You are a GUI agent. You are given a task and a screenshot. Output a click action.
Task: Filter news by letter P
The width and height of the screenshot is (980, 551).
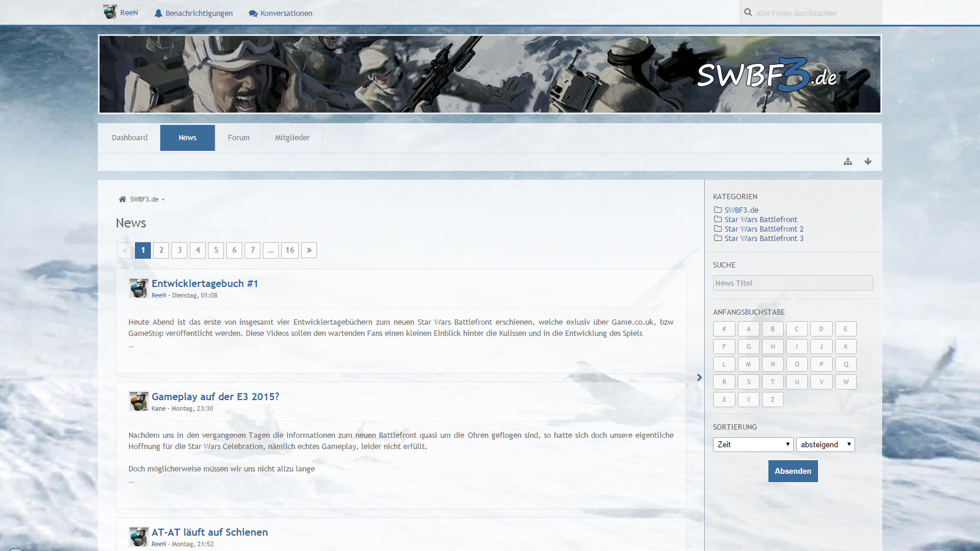[821, 364]
